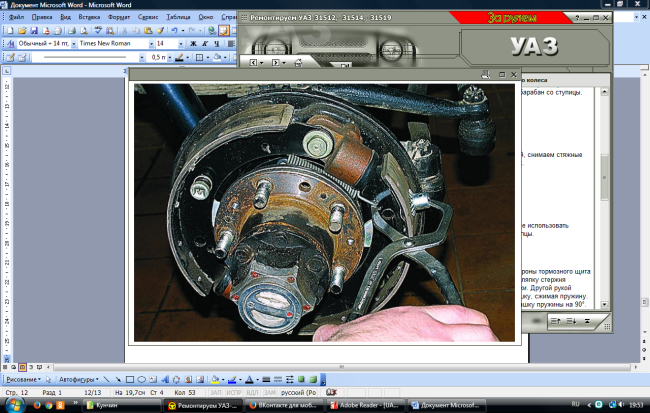
Task: Open the Файл menu
Action: point(16,17)
